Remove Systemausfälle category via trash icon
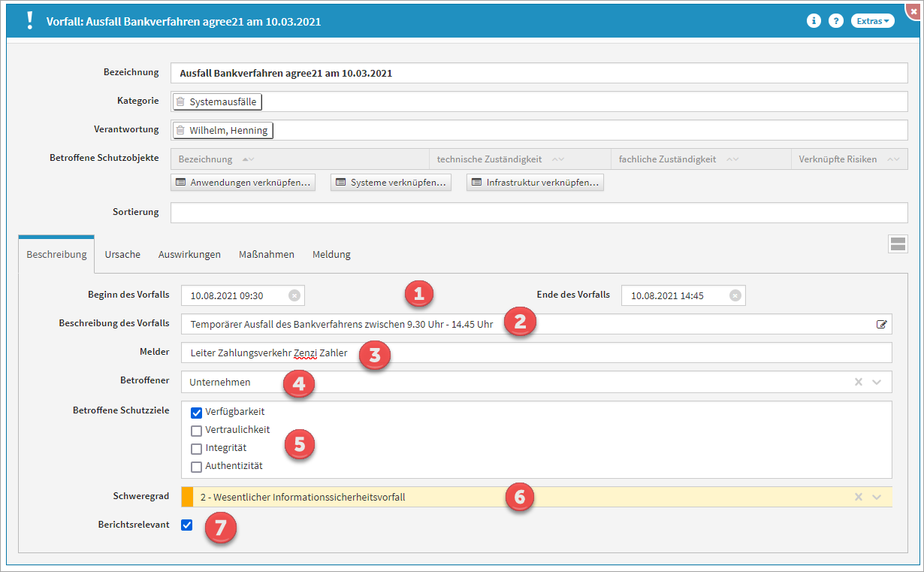This screenshot has width=924, height=572. (x=180, y=101)
